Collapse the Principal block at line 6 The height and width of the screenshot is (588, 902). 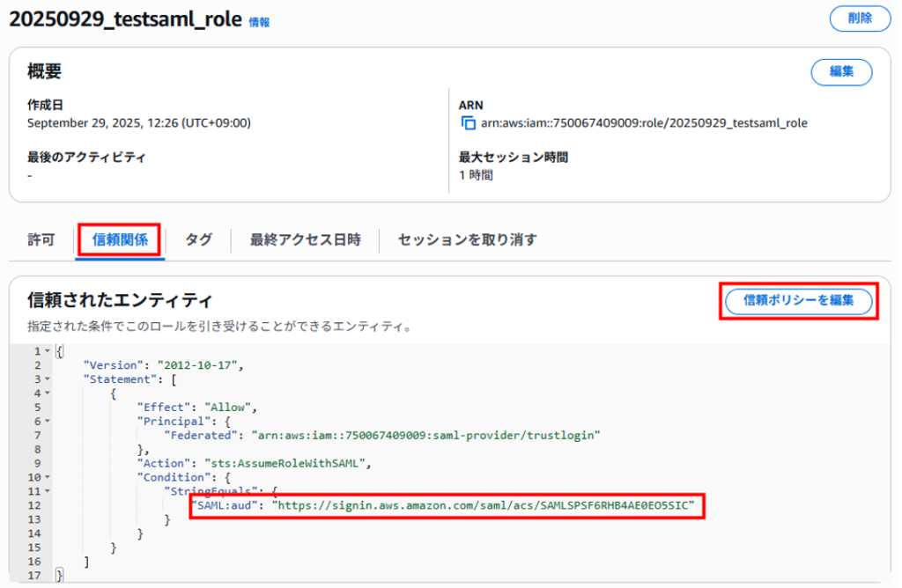point(47,422)
